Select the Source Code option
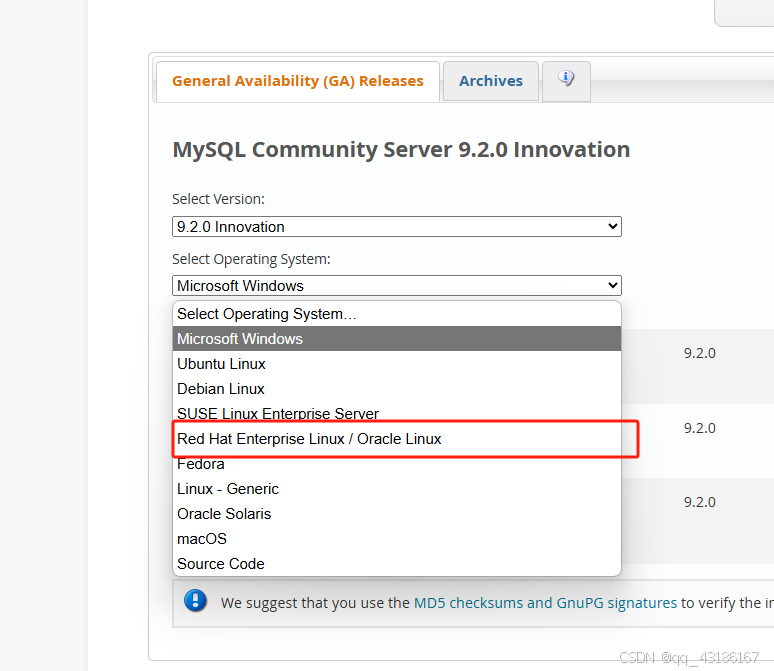This screenshot has width=774, height=671. pyautogui.click(x=396, y=564)
